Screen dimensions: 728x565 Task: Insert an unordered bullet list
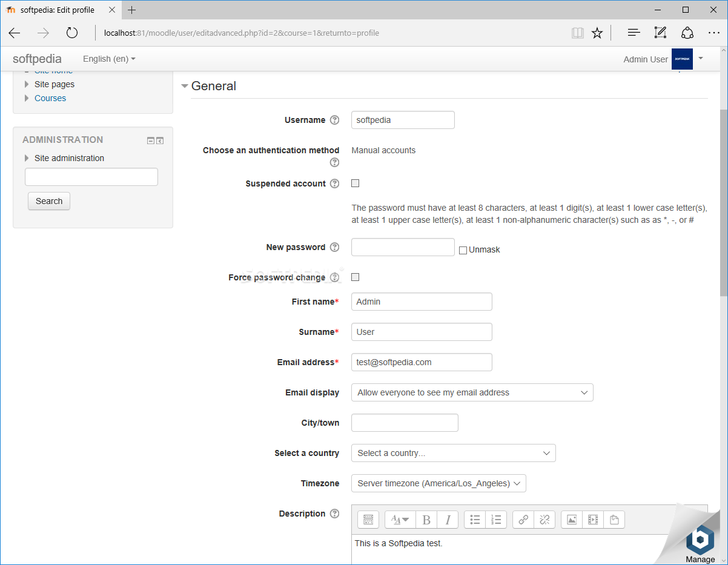(475, 520)
